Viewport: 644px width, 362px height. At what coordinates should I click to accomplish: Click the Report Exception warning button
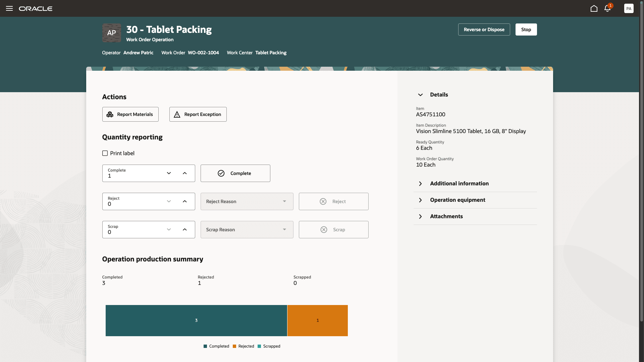198,114
